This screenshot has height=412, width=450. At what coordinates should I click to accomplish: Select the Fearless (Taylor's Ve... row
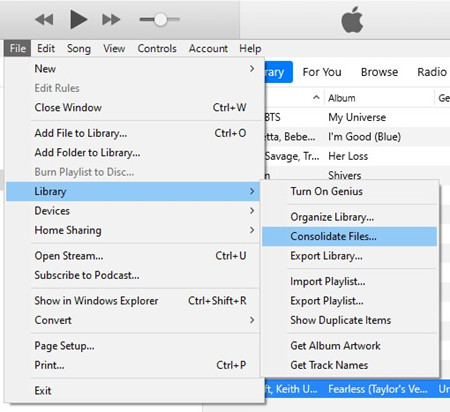click(x=357, y=389)
